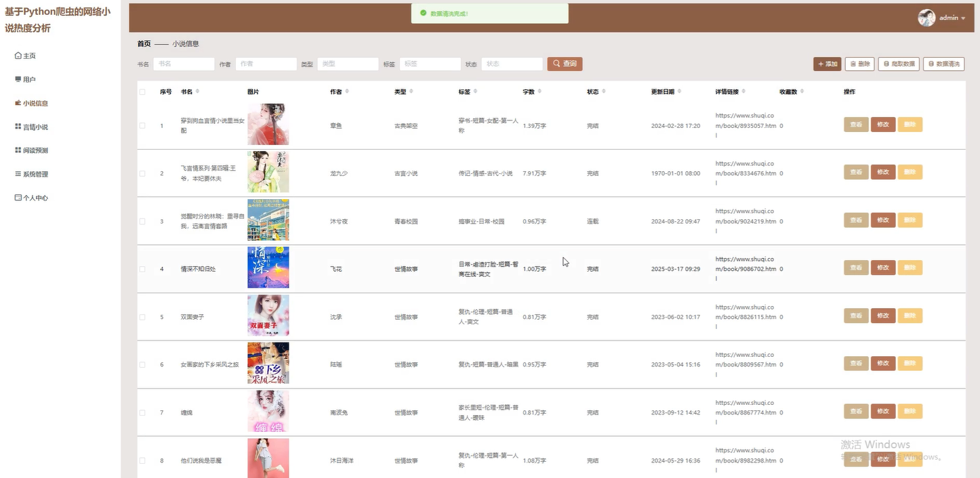Sort by 字数 column sort arrows

point(539,91)
